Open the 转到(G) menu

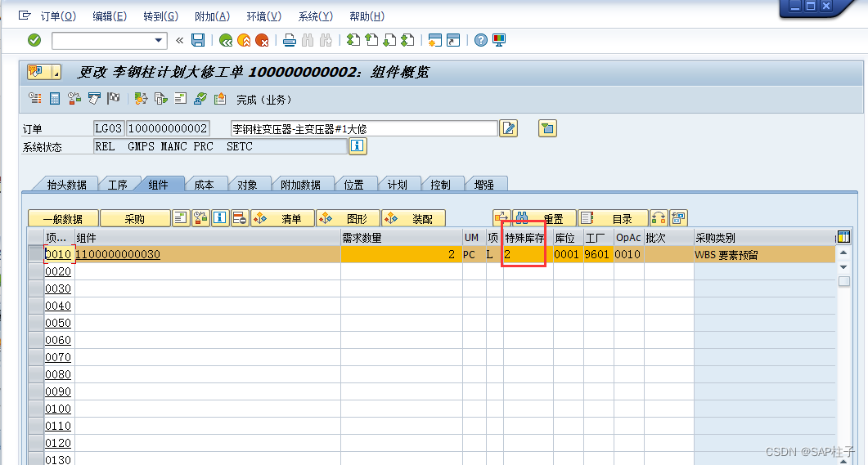pos(160,16)
